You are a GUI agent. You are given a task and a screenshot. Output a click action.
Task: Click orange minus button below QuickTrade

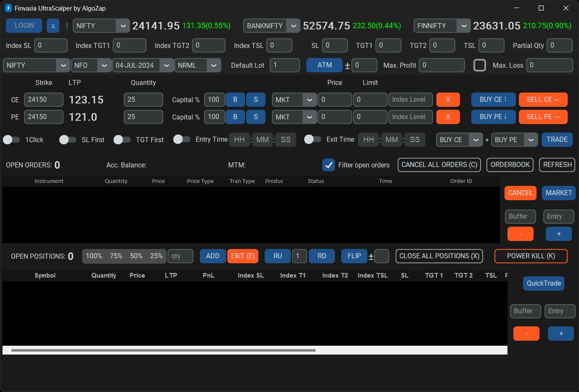point(526,334)
